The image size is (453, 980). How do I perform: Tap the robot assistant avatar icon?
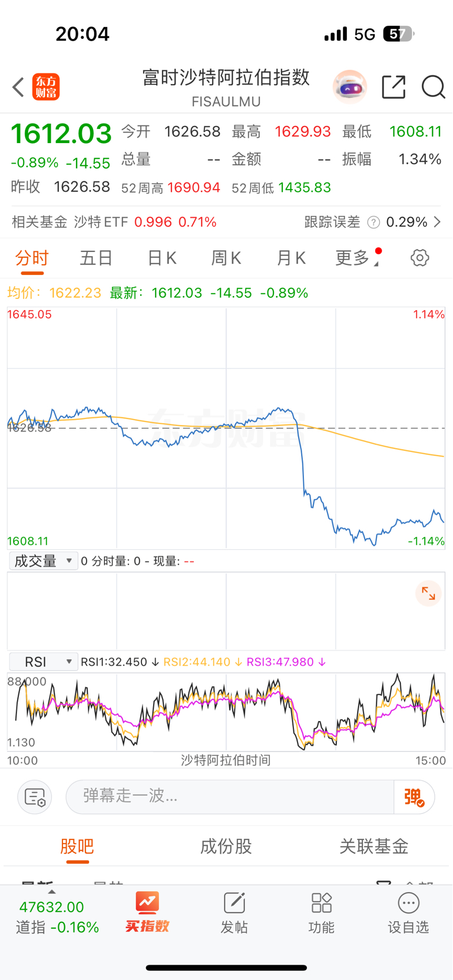pos(350,87)
